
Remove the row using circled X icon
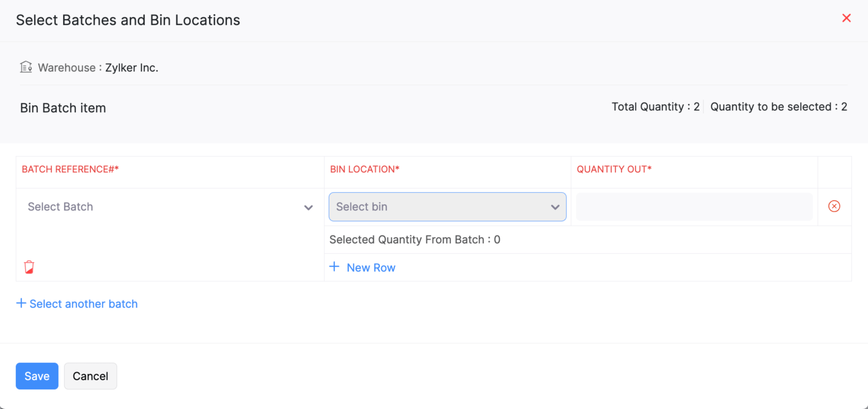point(834,206)
